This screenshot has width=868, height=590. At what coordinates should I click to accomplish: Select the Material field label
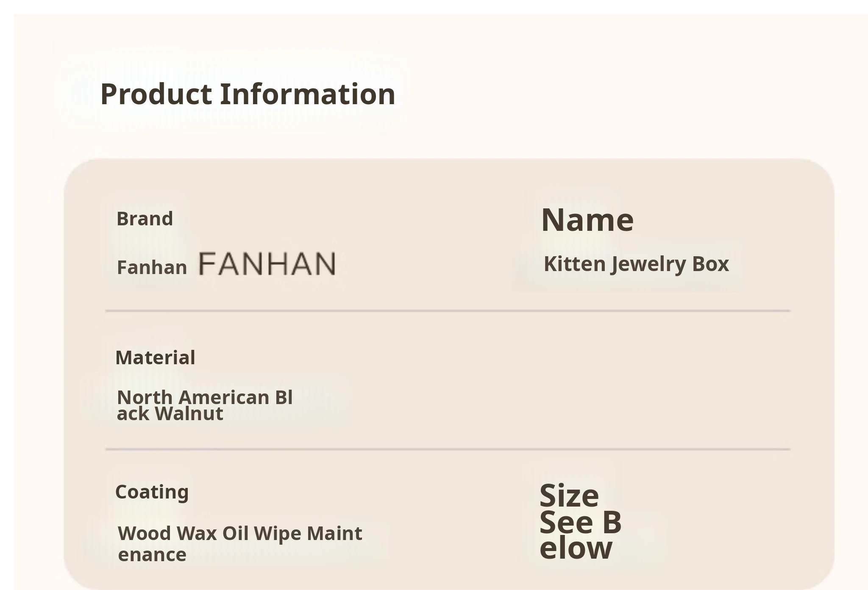[155, 358]
